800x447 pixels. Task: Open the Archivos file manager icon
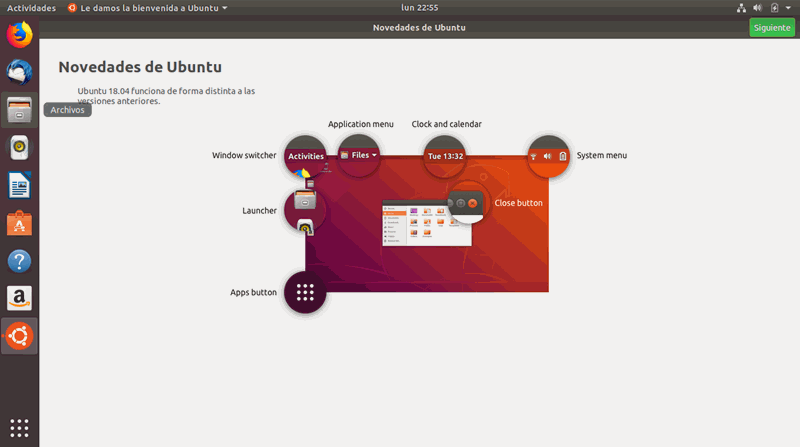pos(19,110)
